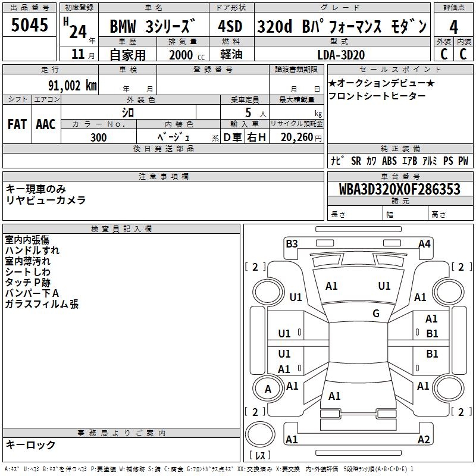This screenshot has width=476, height=476.
Task: Select the [レス] spare tire label
Action: click(x=260, y=455)
